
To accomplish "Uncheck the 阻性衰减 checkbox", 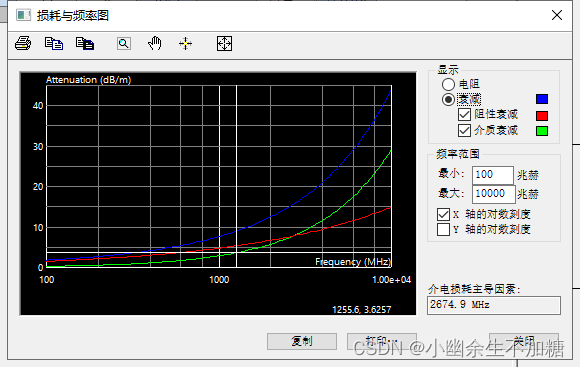I will coord(464,115).
